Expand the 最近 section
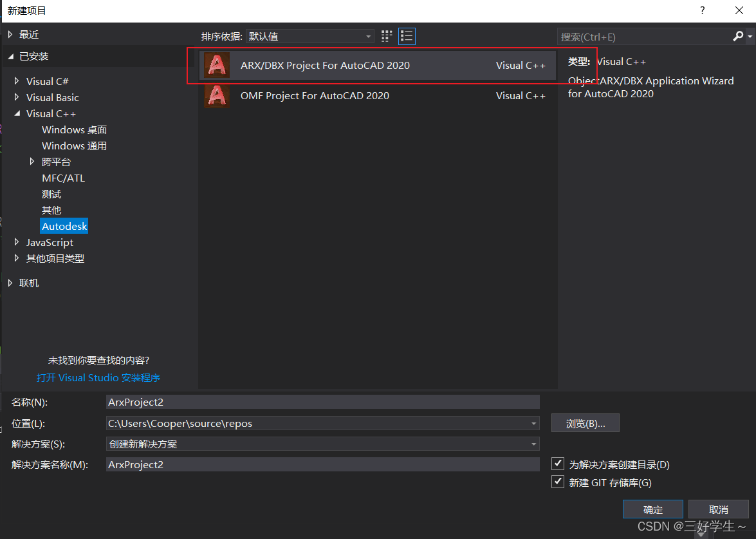 coord(11,34)
